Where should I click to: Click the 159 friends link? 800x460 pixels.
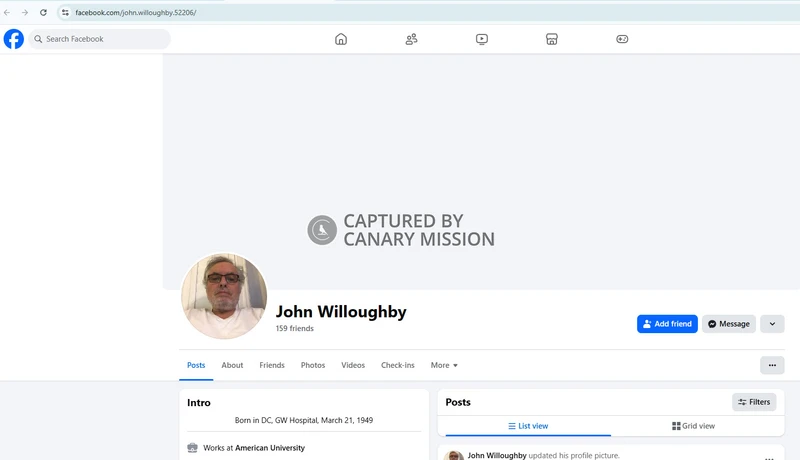point(294,328)
